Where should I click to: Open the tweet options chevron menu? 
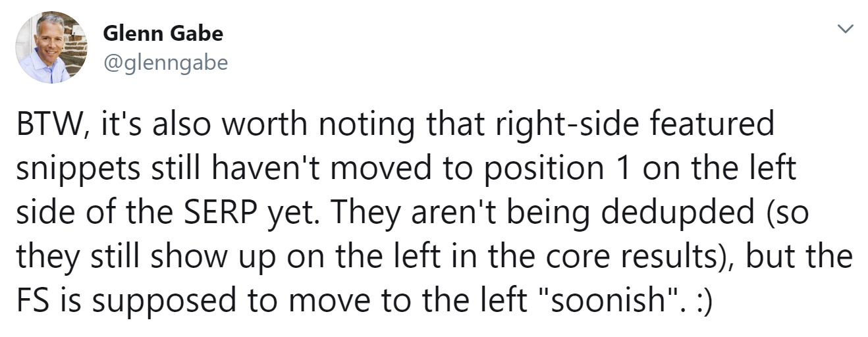click(x=844, y=30)
